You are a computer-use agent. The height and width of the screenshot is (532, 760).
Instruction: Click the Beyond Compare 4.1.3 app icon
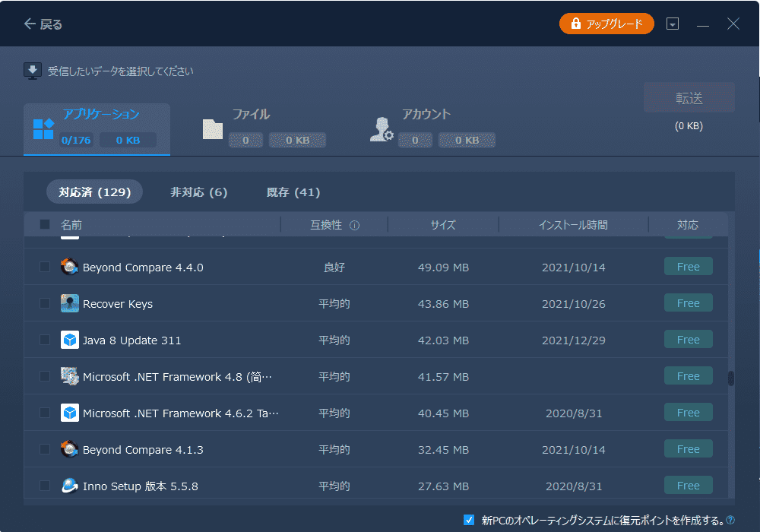click(70, 449)
